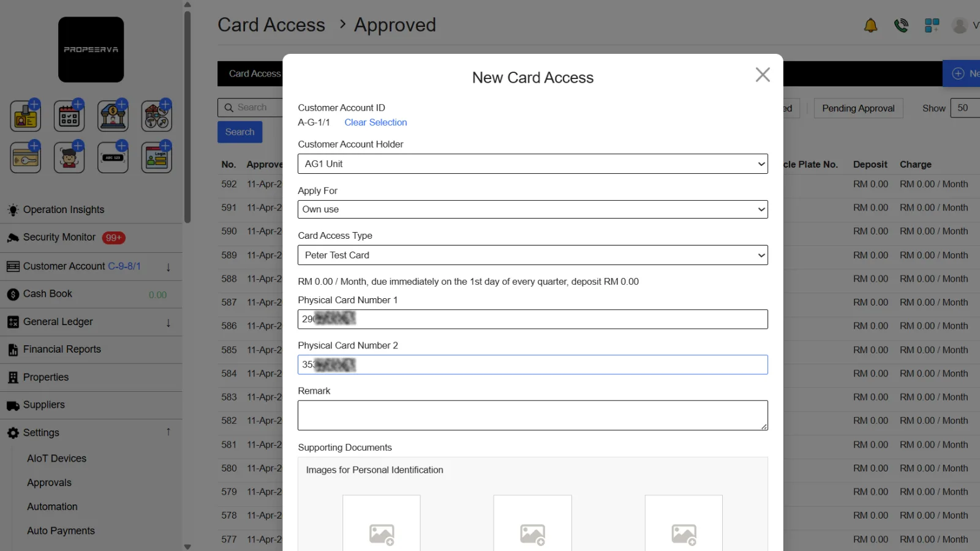This screenshot has height=551, width=980.
Task: Click the sidebar vertical scrollbar
Action: coord(187,116)
